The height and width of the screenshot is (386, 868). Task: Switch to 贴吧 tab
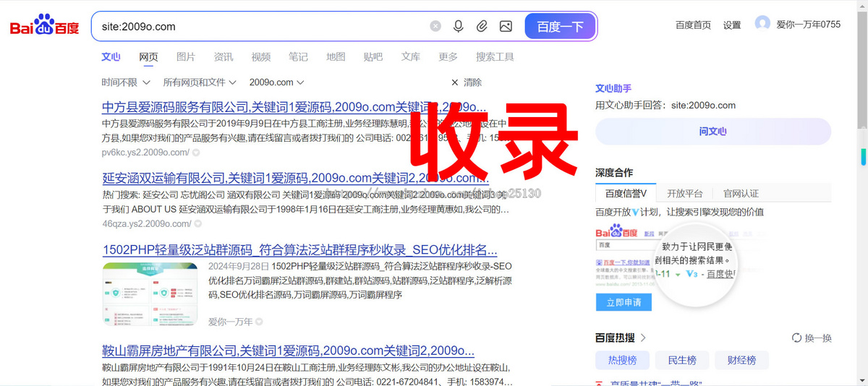pos(373,57)
